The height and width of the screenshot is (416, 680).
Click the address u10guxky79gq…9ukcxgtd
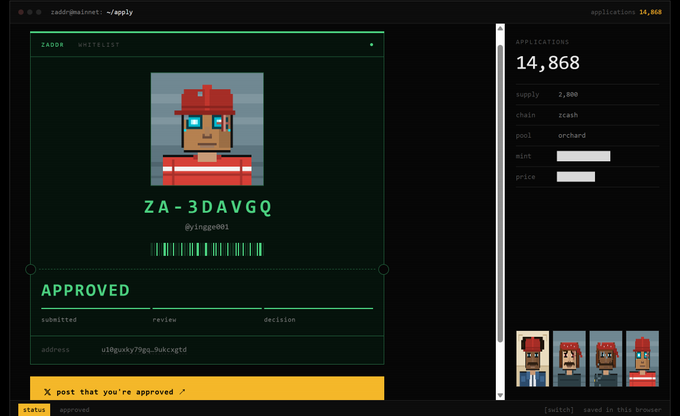(x=144, y=350)
